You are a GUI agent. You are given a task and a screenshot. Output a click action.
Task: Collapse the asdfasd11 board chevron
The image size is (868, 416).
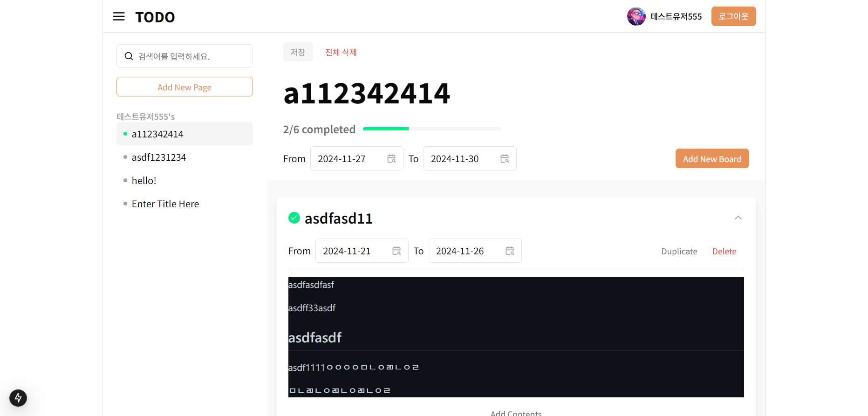point(738,218)
